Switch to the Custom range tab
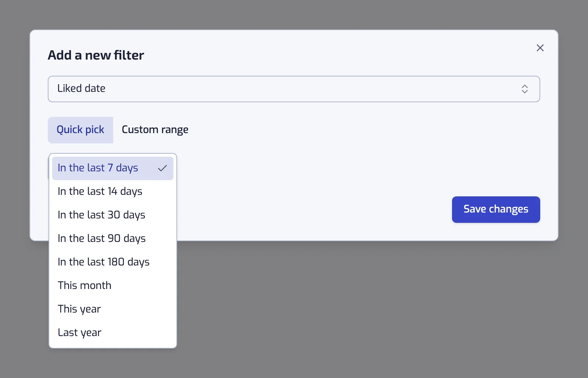588x378 pixels. pyautogui.click(x=155, y=130)
